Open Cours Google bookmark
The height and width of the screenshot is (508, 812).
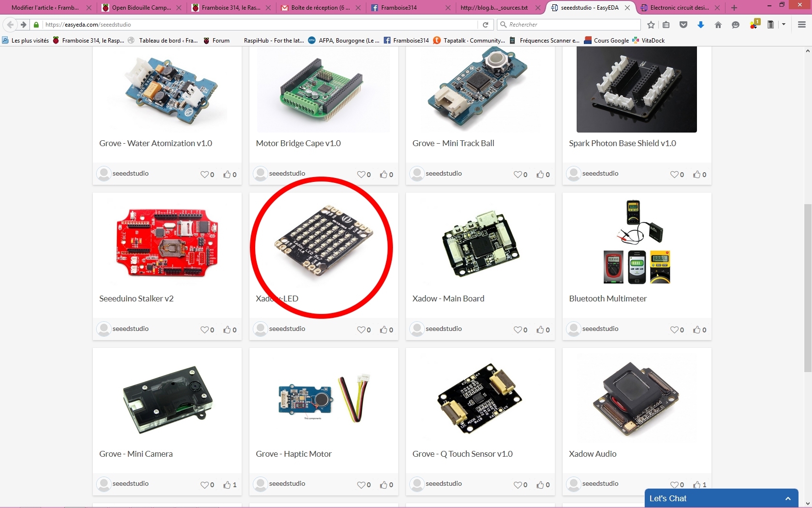click(607, 41)
